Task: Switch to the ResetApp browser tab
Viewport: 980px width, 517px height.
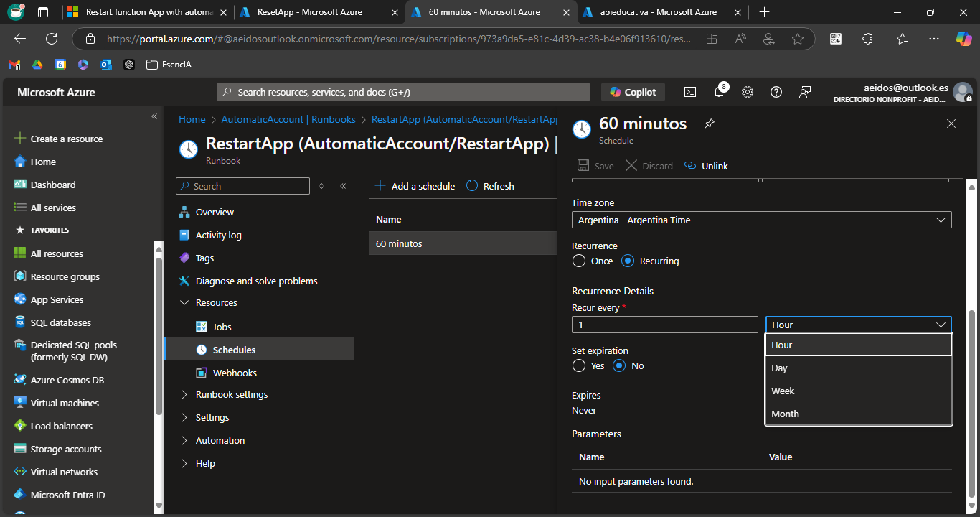Action: (318, 12)
